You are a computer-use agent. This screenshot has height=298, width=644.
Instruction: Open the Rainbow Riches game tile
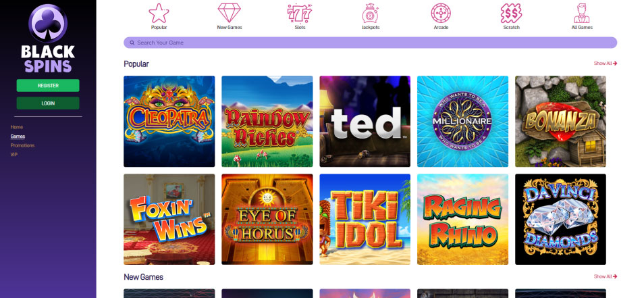click(x=267, y=121)
